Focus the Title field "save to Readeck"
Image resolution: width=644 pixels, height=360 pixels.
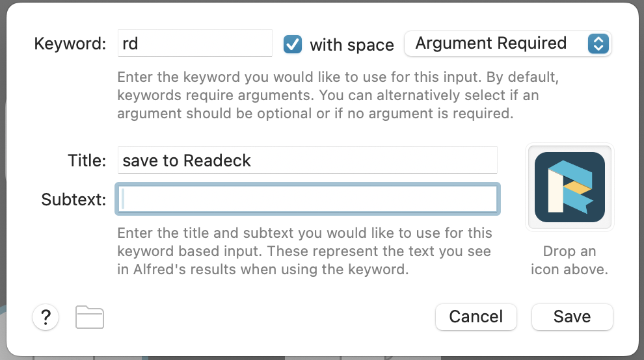(x=307, y=160)
